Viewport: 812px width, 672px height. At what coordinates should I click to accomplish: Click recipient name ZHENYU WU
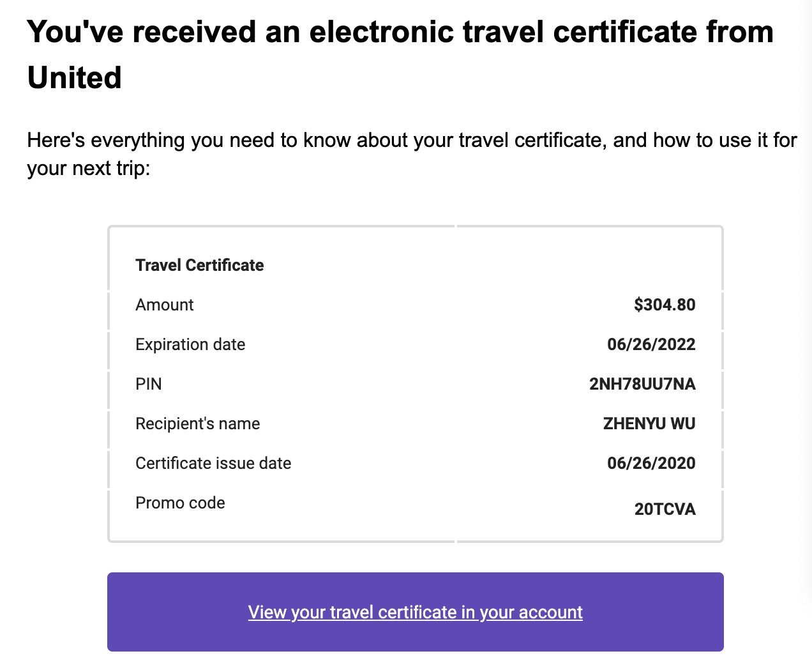[x=649, y=424]
